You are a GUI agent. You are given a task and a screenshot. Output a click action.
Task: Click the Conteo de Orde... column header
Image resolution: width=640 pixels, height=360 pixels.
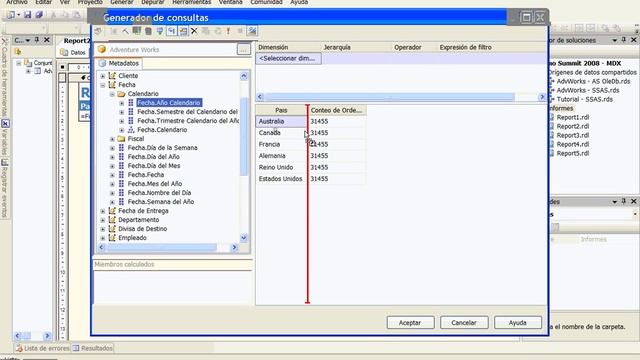336,110
